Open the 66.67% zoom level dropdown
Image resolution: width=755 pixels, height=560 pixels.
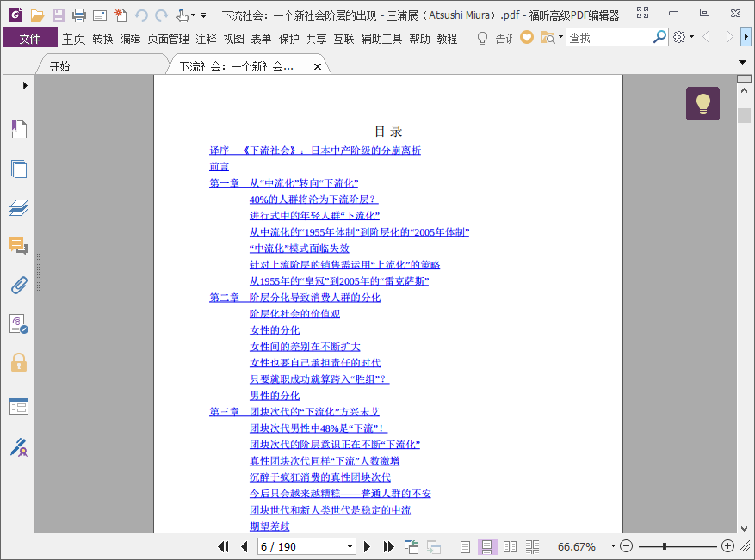(613, 546)
